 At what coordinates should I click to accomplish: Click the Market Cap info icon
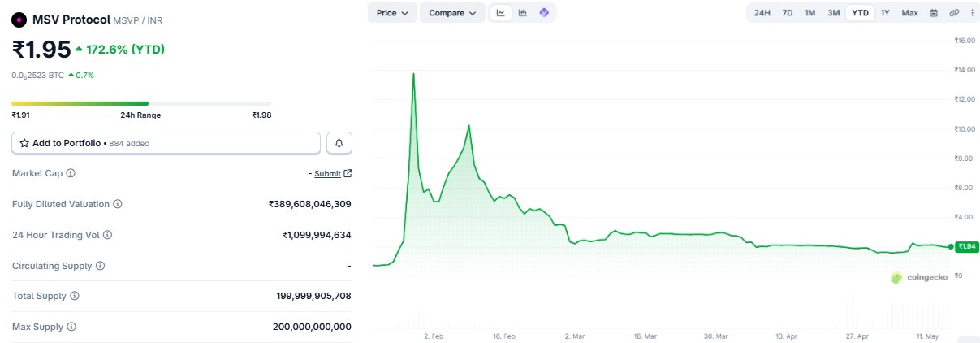pos(71,173)
